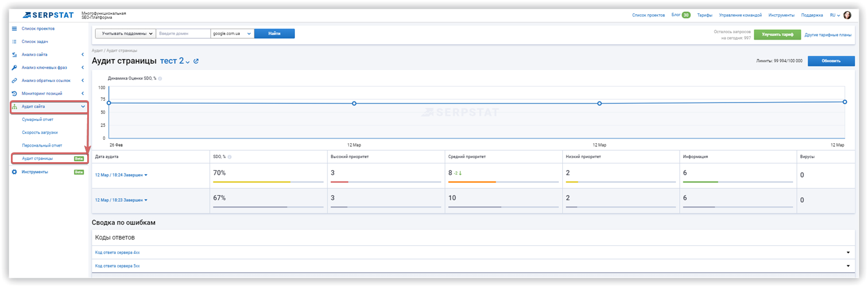Open Список задач in the sidebar
The image size is (868, 287).
pyautogui.click(x=34, y=42)
